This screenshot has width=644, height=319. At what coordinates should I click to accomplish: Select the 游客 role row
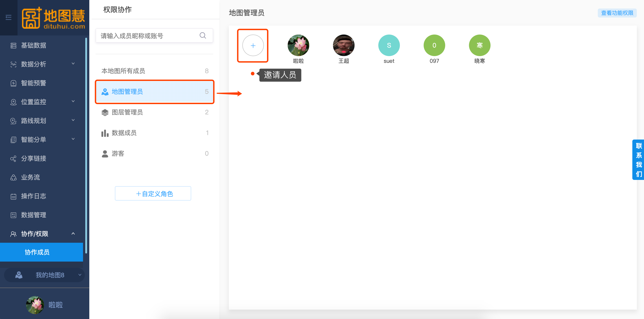pos(155,154)
